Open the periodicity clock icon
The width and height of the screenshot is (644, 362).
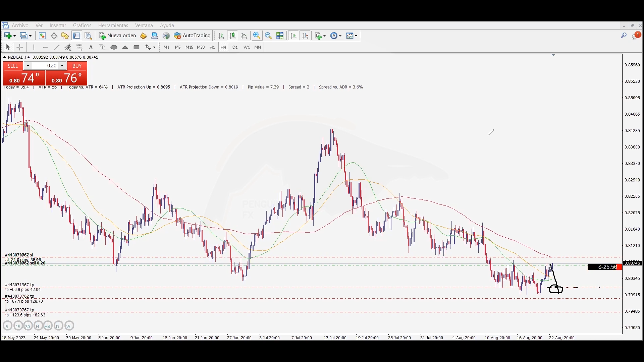(334, 36)
